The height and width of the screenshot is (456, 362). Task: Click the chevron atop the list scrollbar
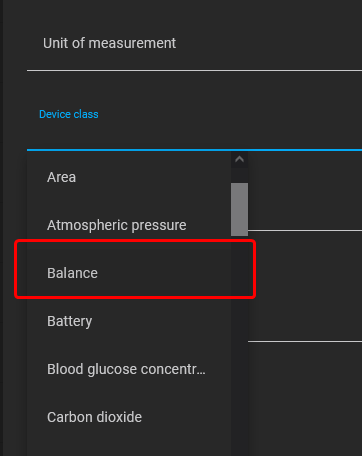pos(239,159)
